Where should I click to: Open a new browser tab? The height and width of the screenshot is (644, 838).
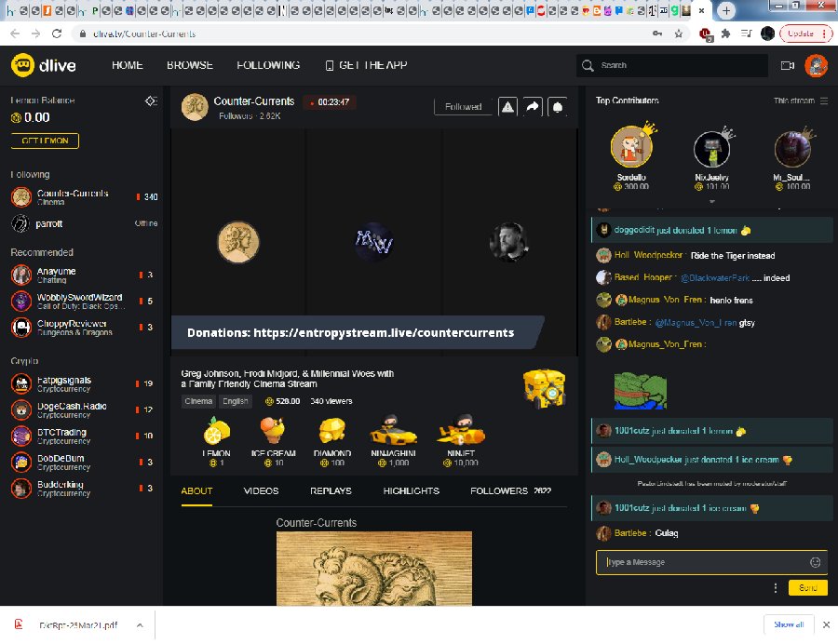tap(725, 10)
